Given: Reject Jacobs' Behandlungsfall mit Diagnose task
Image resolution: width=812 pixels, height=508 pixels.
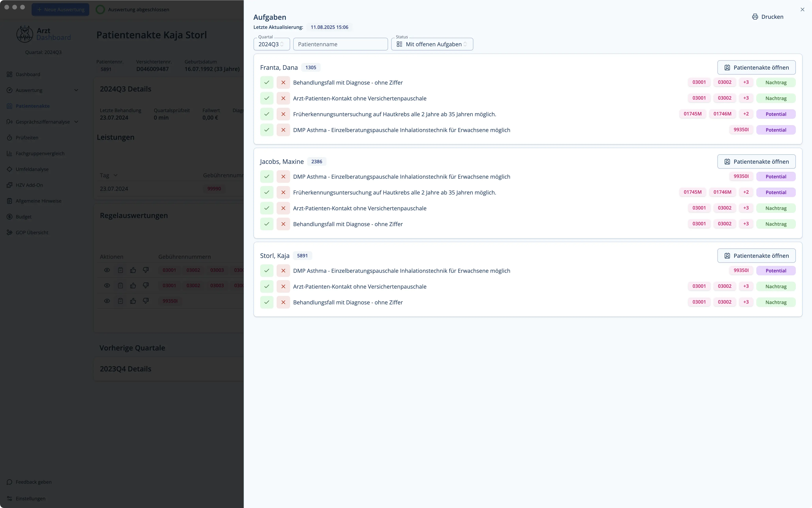Looking at the screenshot, I should (x=283, y=224).
